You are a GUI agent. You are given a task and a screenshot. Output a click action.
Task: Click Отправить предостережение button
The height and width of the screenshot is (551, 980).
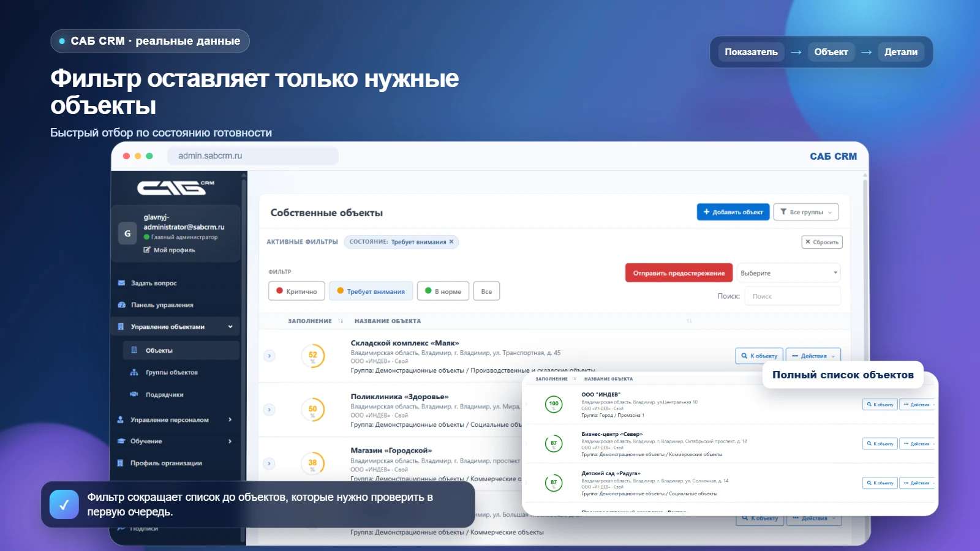pyautogui.click(x=679, y=273)
